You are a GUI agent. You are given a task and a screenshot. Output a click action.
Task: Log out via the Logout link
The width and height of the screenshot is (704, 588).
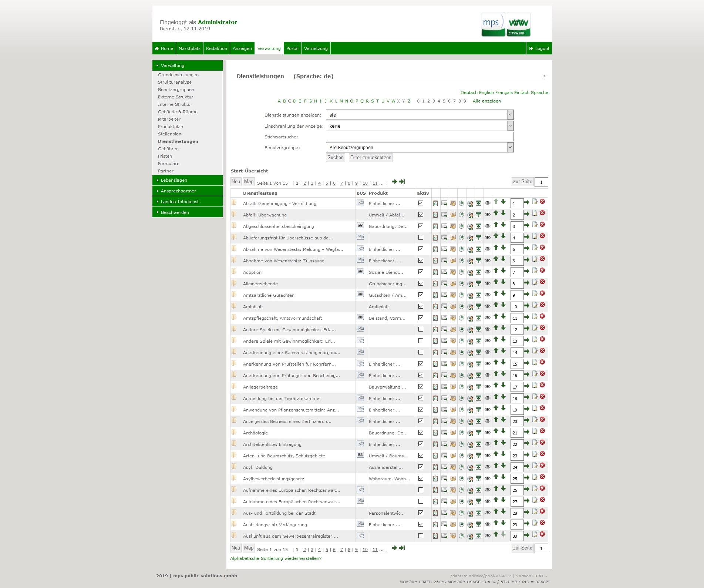[x=539, y=48]
